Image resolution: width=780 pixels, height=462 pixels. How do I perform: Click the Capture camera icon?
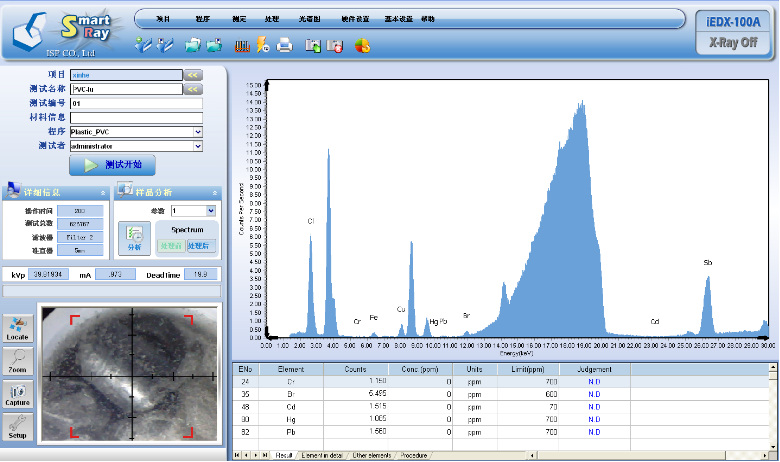pos(18,395)
